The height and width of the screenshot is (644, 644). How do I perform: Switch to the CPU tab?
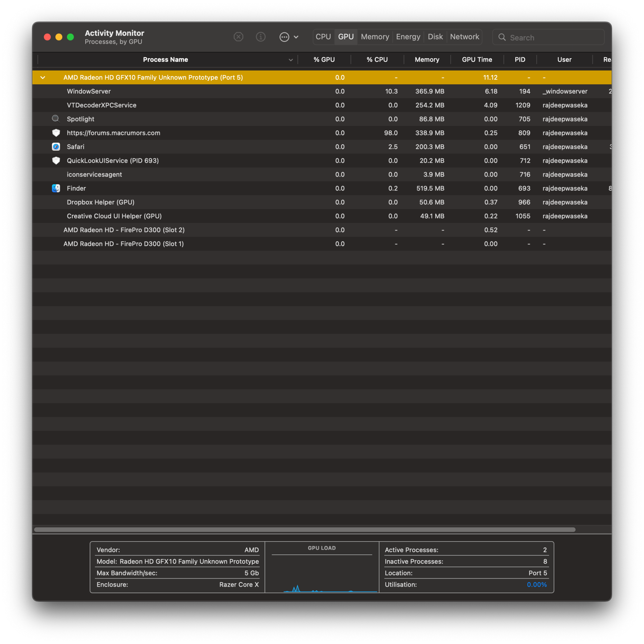click(x=323, y=37)
